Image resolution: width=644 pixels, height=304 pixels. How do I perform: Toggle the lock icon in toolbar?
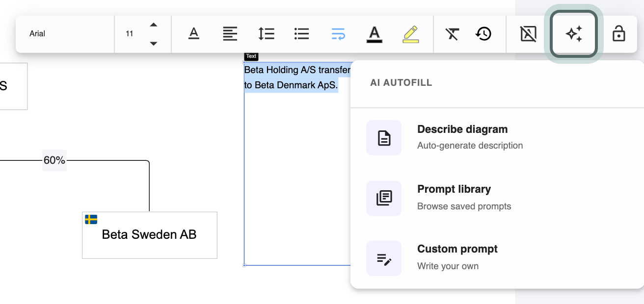(619, 34)
